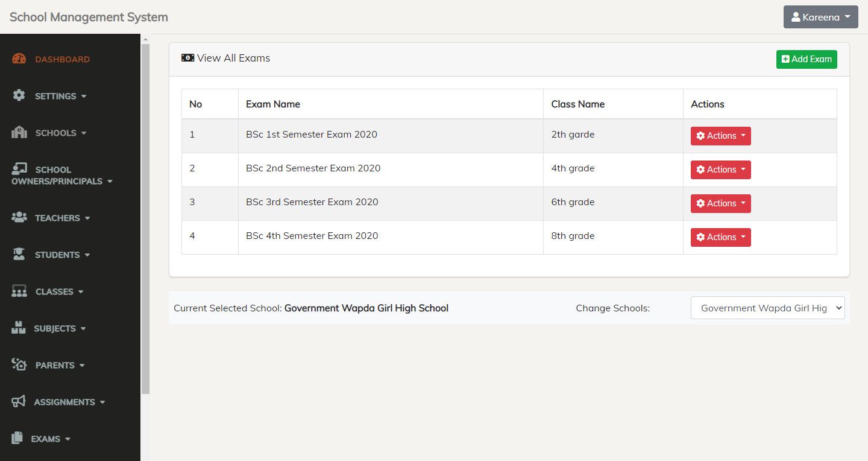Image resolution: width=868 pixels, height=461 pixels.
Task: Click the Students graduate icon
Action: [19, 254]
